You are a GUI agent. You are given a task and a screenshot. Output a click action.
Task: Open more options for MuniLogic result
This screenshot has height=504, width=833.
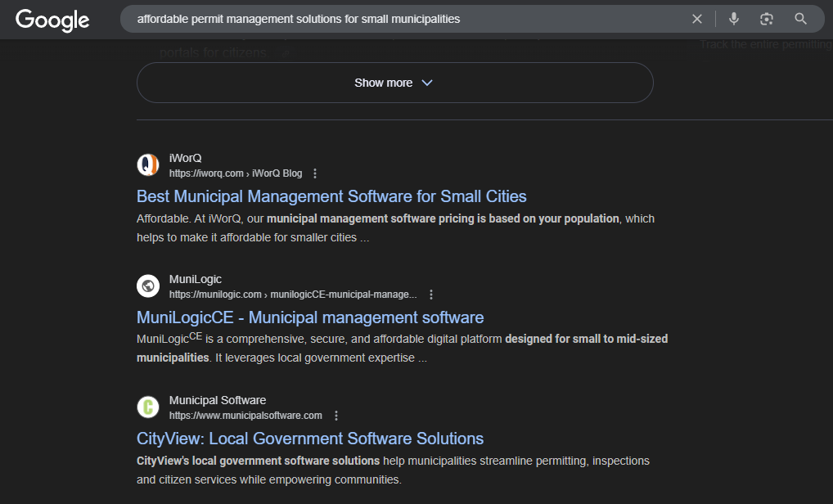(x=431, y=295)
